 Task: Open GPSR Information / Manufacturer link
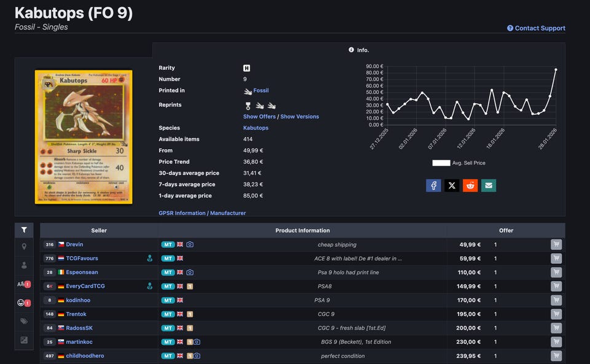click(202, 213)
